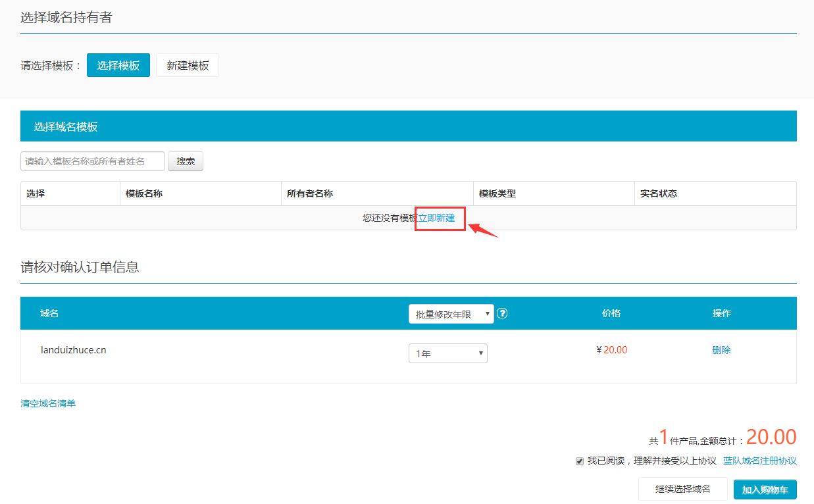Screen dimensions: 814x504
Task: Open the 蓝队域名注册协议 agreement link
Action: point(759,461)
